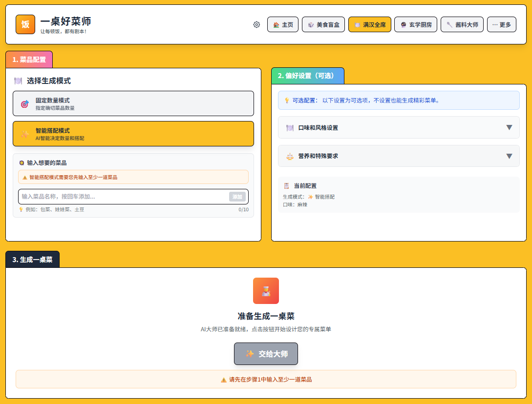Navigate to the 酱料大师 tab
The image size is (532, 404).
[462, 25]
